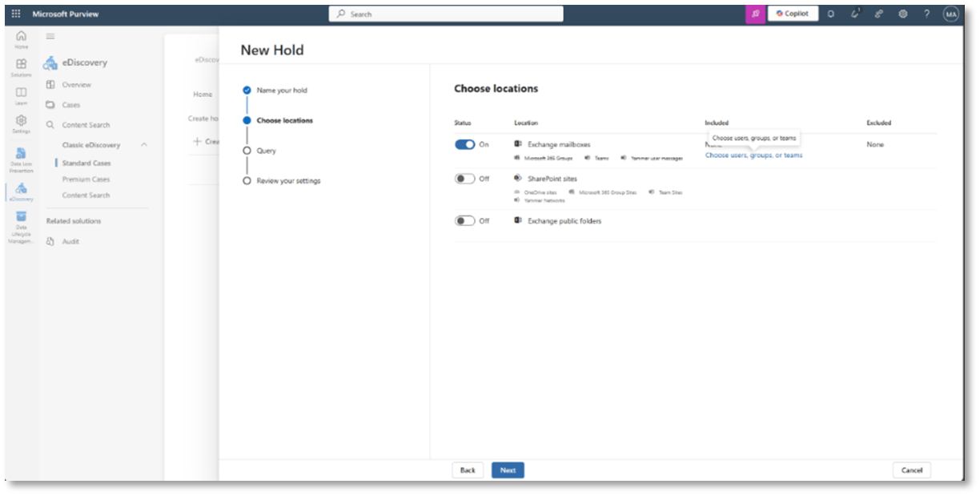
Task: Open the app launcher waffle icon
Action: 16,14
